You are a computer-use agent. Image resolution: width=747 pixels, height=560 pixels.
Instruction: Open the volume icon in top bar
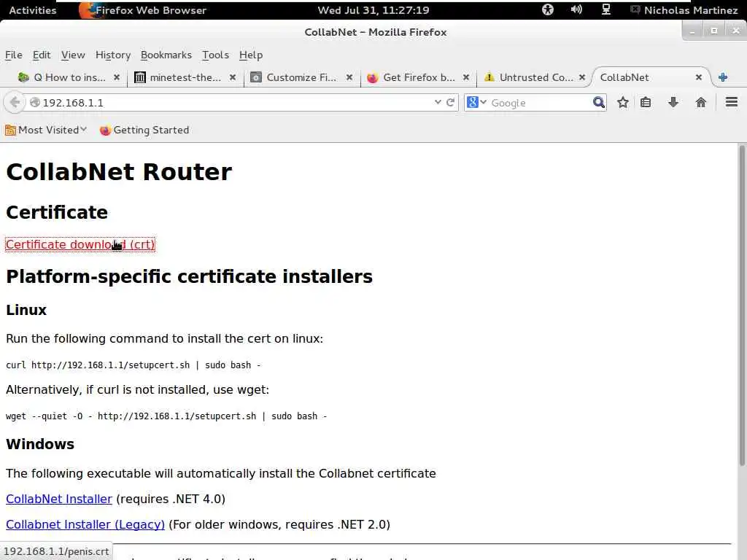click(576, 9)
